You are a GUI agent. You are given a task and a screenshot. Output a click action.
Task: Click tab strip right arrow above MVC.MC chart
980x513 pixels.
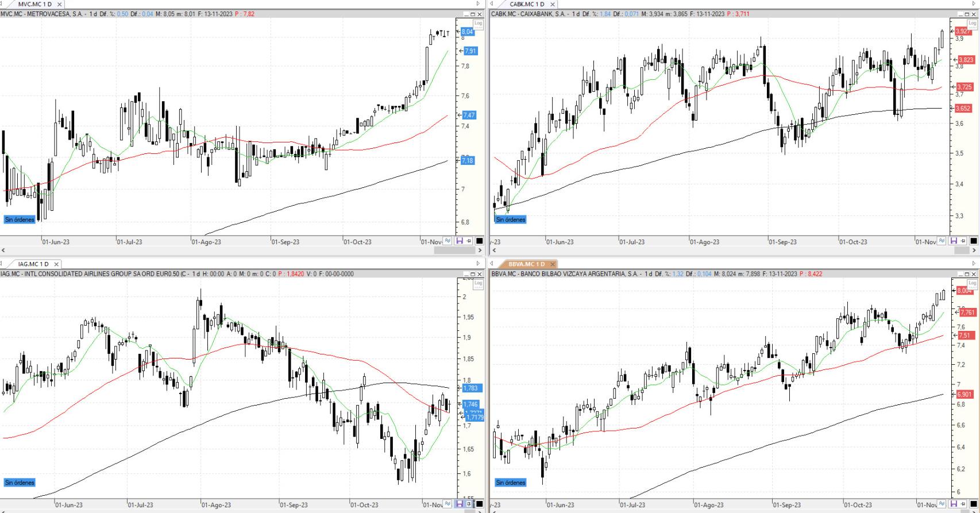pyautogui.click(x=478, y=3)
